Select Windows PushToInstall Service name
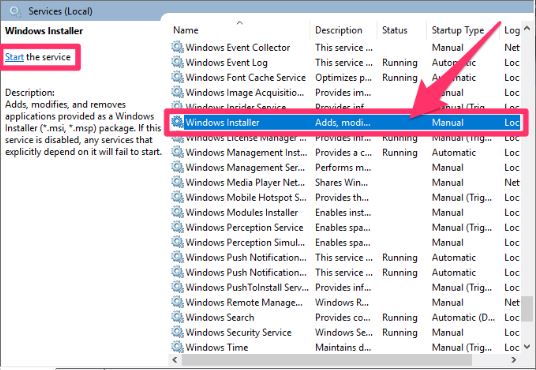 (247, 288)
